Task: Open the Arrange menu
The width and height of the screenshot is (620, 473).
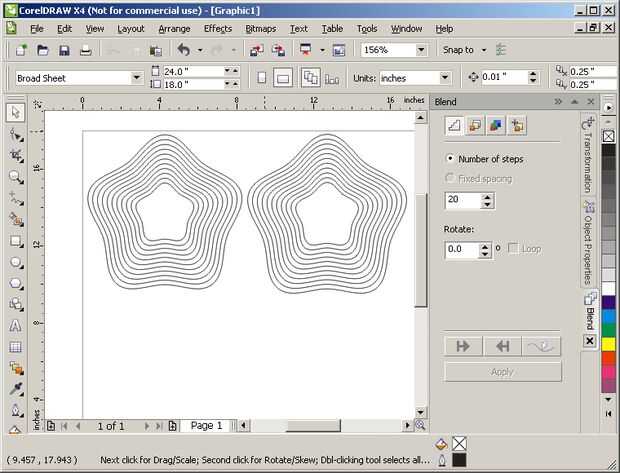Action: pos(174,29)
